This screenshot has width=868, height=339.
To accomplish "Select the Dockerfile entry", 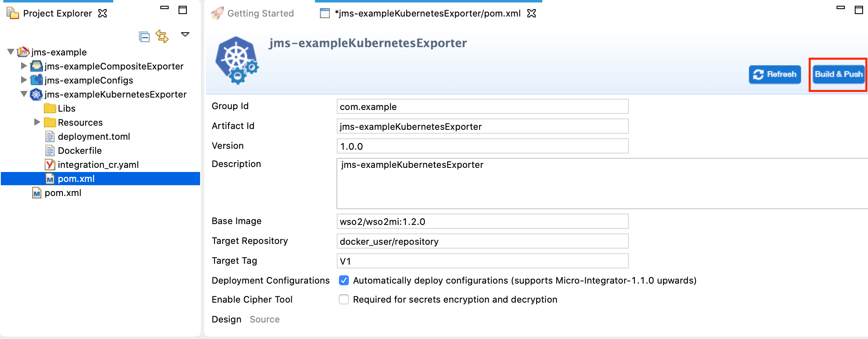I will pyautogui.click(x=80, y=150).
